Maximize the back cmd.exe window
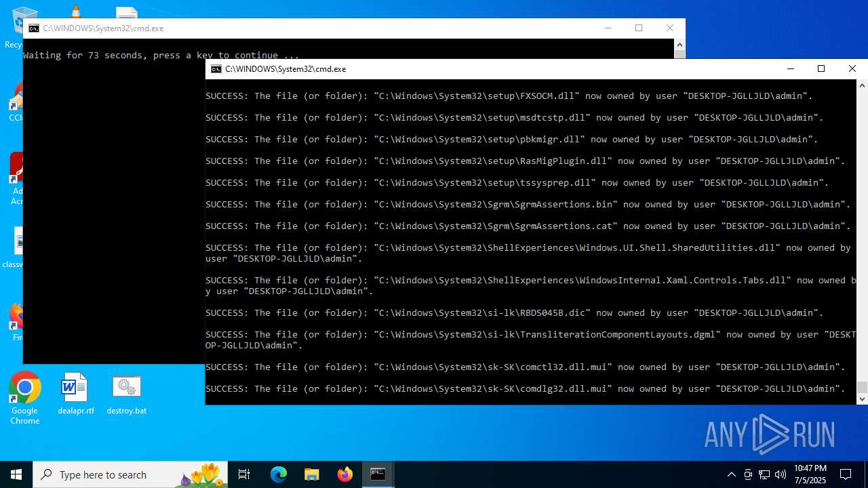 [639, 28]
